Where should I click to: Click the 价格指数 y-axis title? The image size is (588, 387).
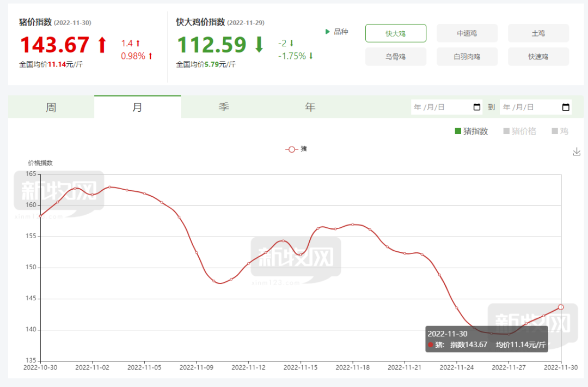click(x=40, y=163)
